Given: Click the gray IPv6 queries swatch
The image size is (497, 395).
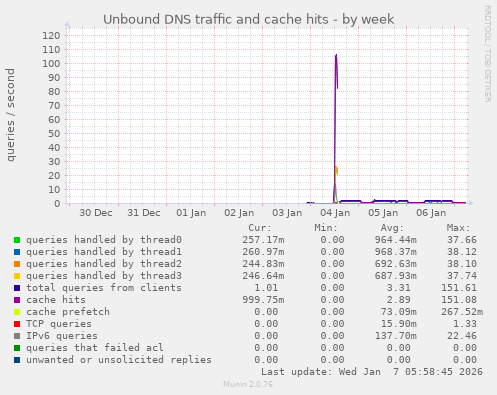Looking at the screenshot, I should pos(17,336).
